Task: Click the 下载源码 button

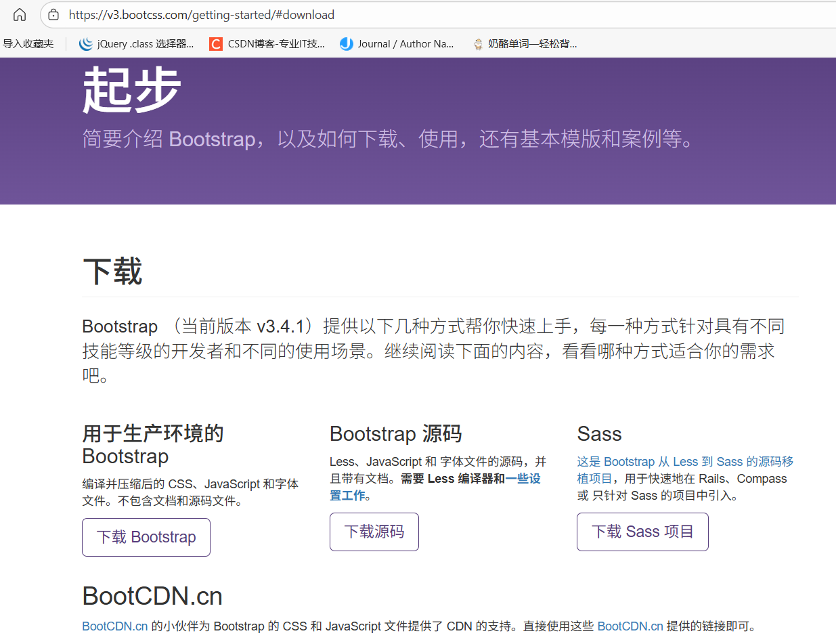Action: point(374,532)
